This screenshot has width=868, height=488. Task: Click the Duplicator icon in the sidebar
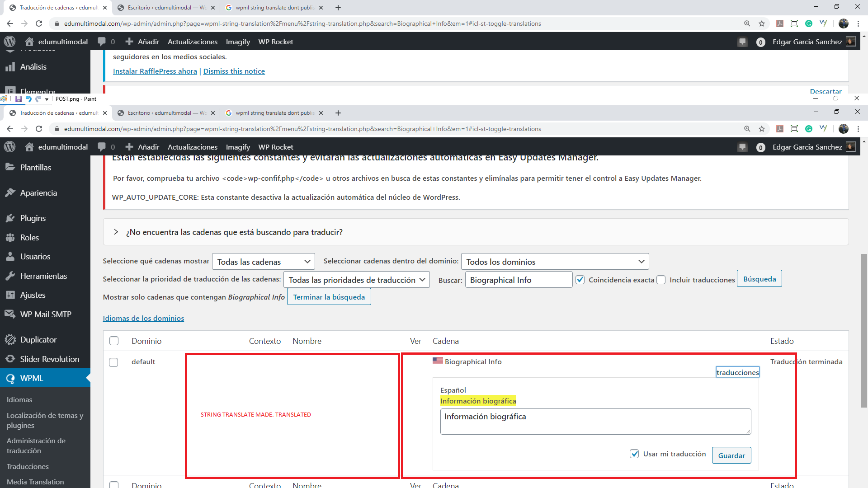[10, 340]
